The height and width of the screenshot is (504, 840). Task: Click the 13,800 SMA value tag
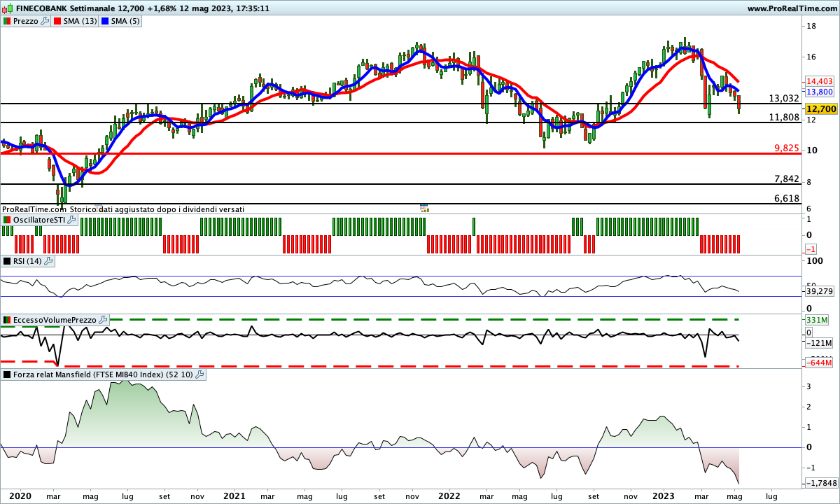(818, 92)
